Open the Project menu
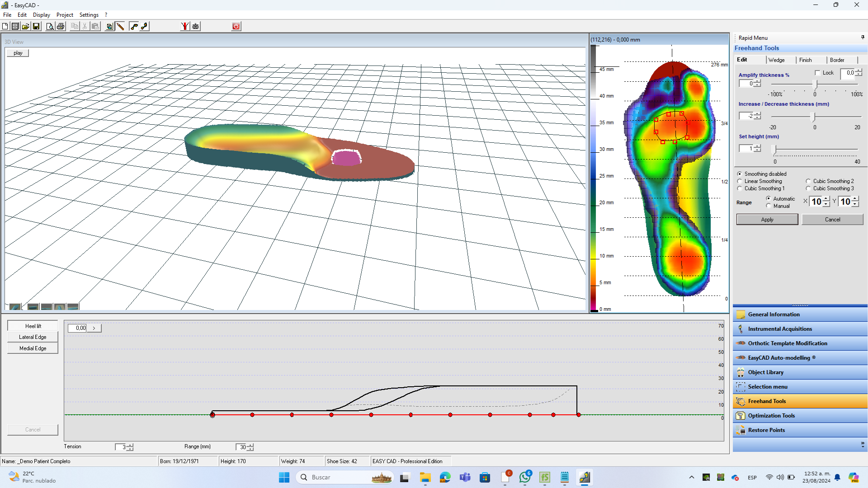The image size is (868, 488). click(x=65, y=15)
